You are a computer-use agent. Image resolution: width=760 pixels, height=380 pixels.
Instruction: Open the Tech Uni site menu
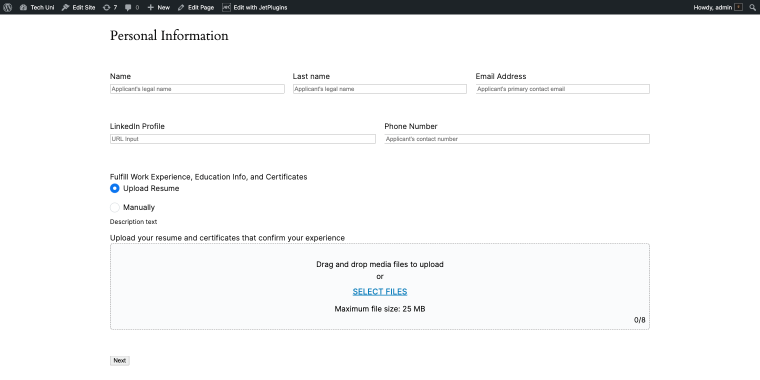[x=37, y=7]
